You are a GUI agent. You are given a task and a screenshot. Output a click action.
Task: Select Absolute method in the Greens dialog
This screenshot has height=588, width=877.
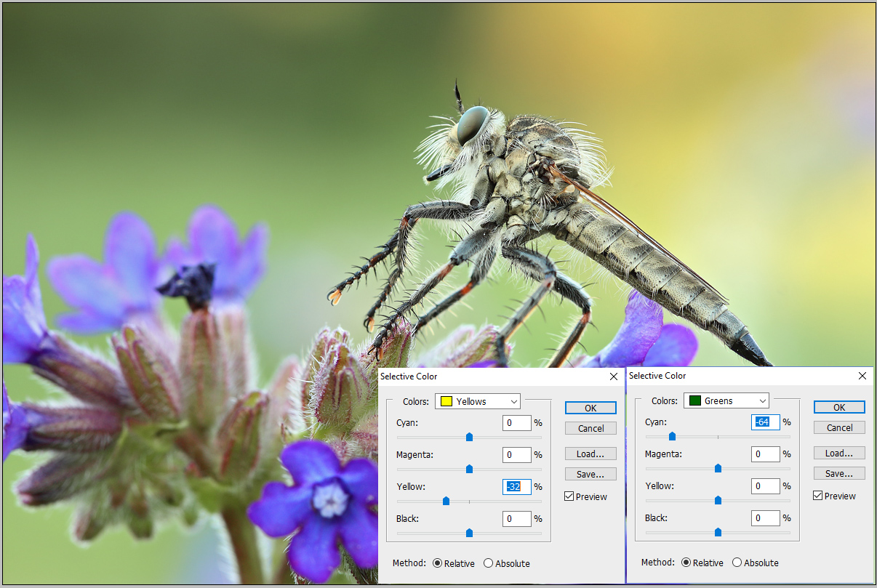[737, 563]
